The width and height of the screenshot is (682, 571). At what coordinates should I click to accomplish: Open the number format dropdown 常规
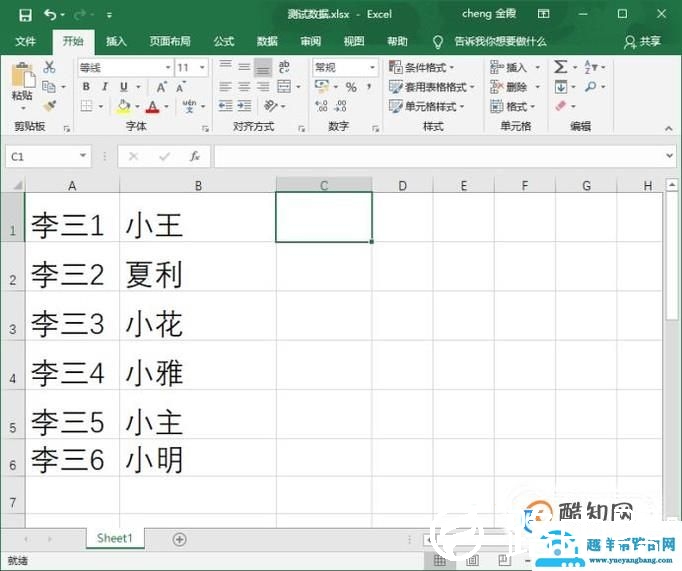[372, 67]
